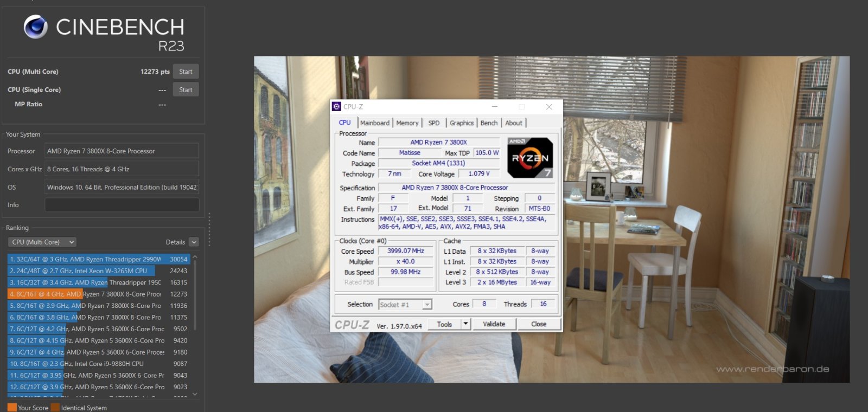Select highlighted row 4 Ryzen 7 3800X at 4 GHz
This screenshot has height=412, width=868.
(99, 294)
